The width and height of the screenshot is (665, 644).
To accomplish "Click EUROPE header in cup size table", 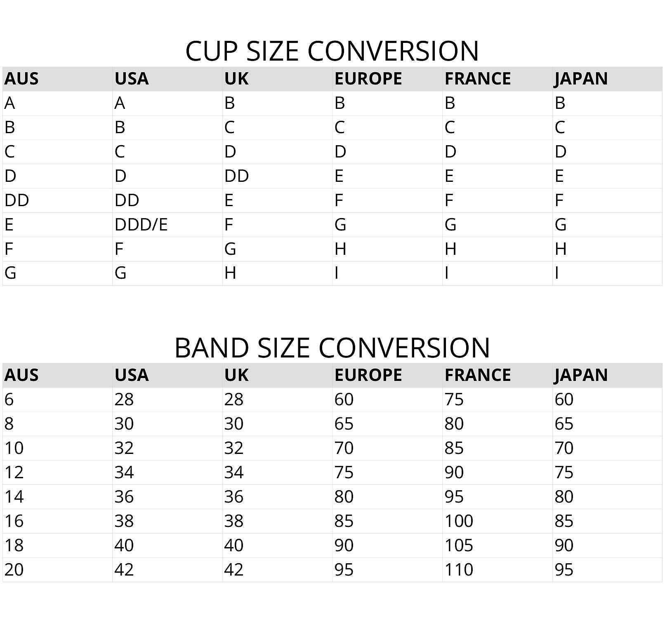I will (x=368, y=79).
